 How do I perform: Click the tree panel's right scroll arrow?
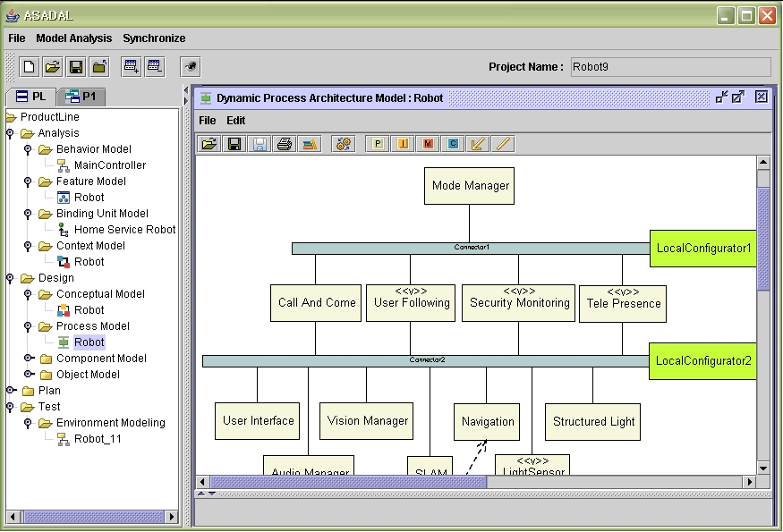[172, 517]
